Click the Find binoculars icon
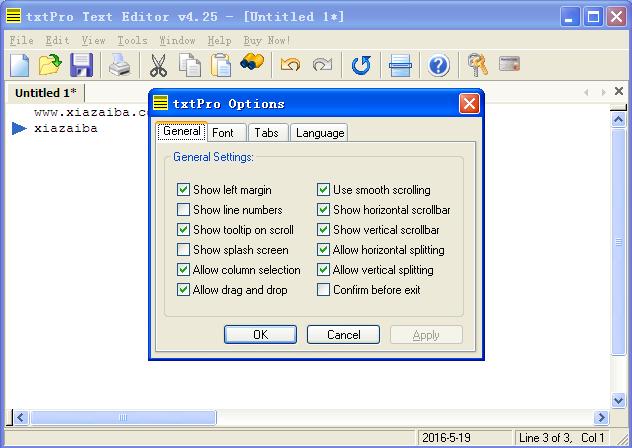632x448 pixels. coord(252,63)
